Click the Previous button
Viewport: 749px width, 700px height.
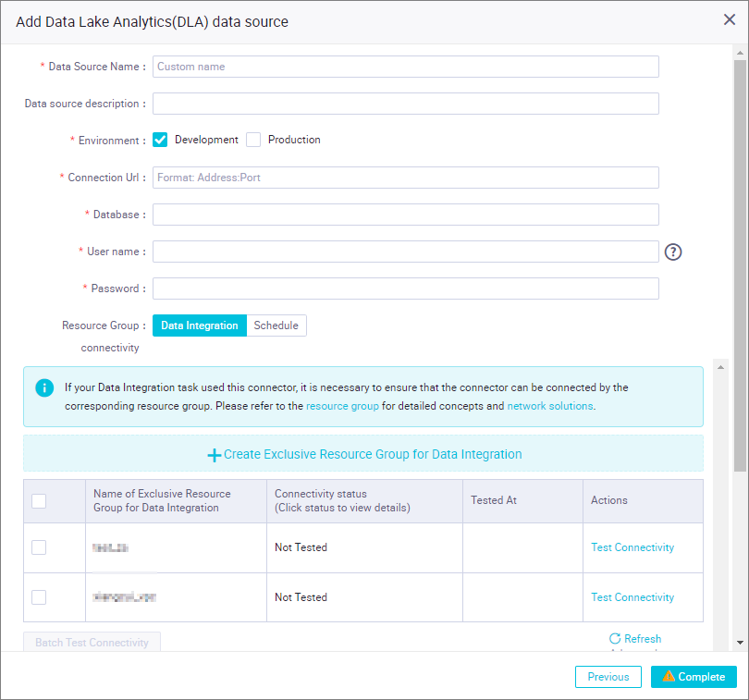(x=608, y=677)
